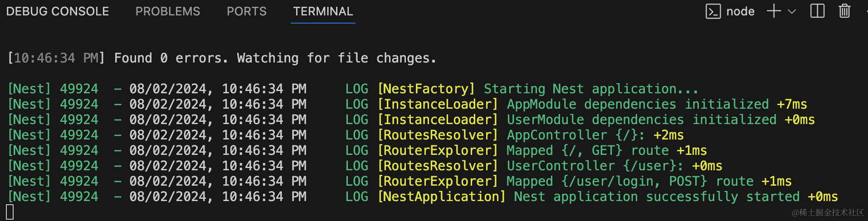The width and height of the screenshot is (868, 221).
Task: Click the node terminal shell icon
Action: coord(713,11)
